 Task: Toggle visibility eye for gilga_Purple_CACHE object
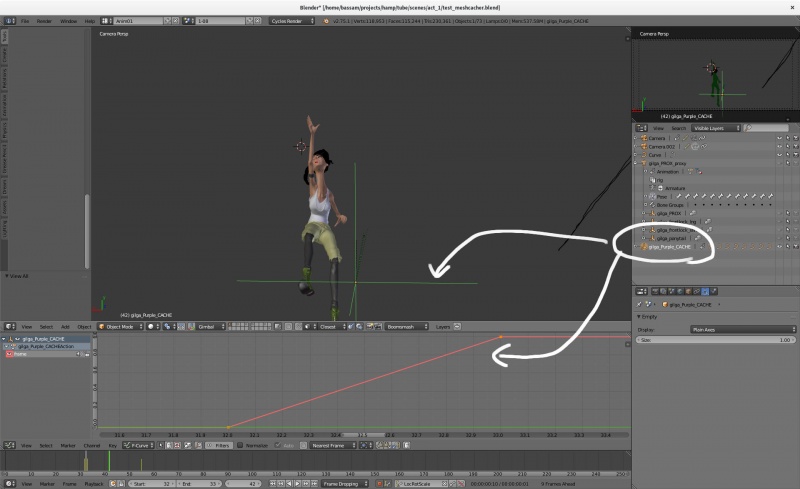779,246
